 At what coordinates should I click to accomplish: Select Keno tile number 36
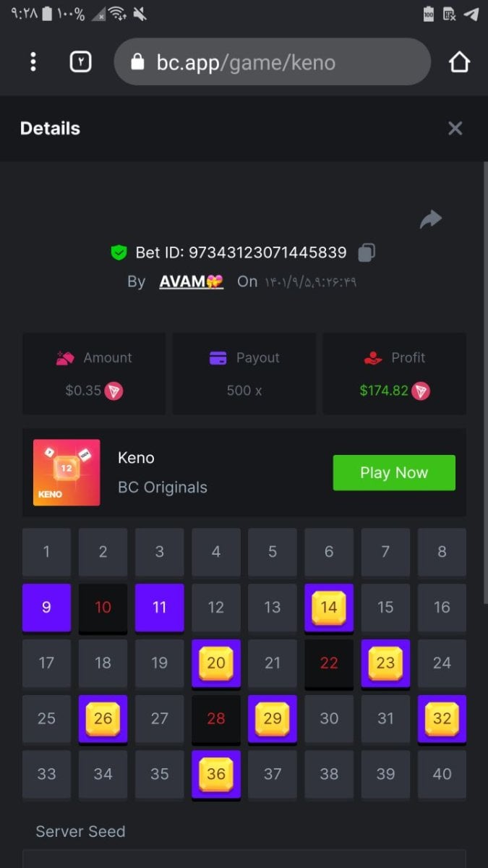(x=216, y=775)
